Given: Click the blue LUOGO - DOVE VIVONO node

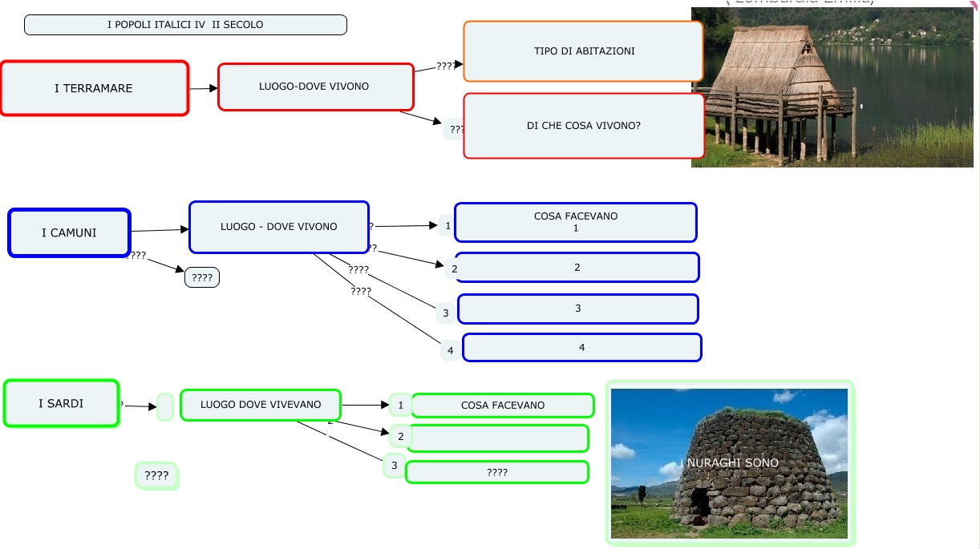Looking at the screenshot, I should pyautogui.click(x=278, y=227).
